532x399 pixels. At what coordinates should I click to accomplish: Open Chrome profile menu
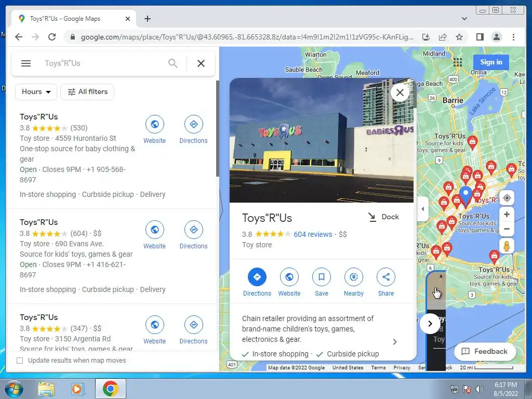(x=496, y=37)
